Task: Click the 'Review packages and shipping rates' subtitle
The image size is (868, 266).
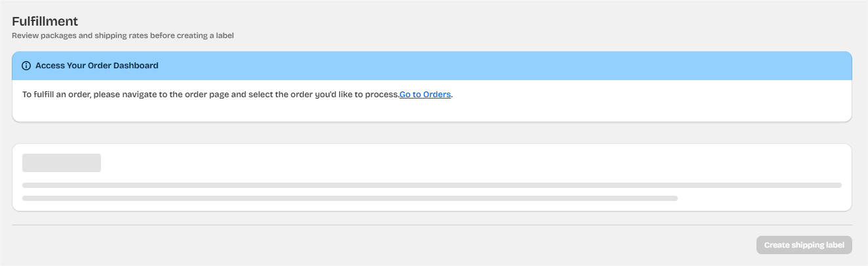Action: point(123,35)
